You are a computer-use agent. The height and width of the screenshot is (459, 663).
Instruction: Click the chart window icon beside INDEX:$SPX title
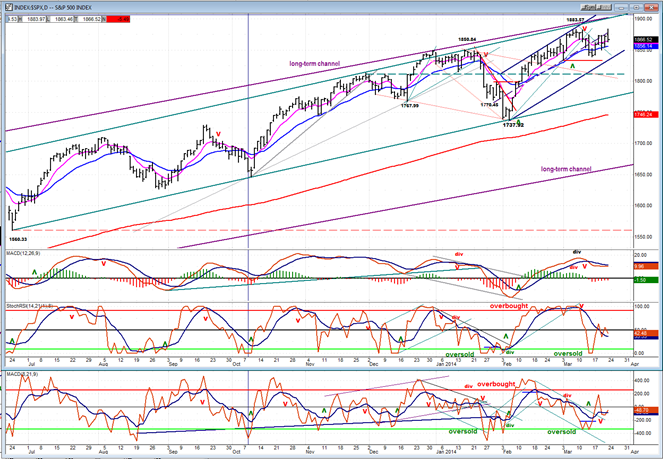pos(8,7)
